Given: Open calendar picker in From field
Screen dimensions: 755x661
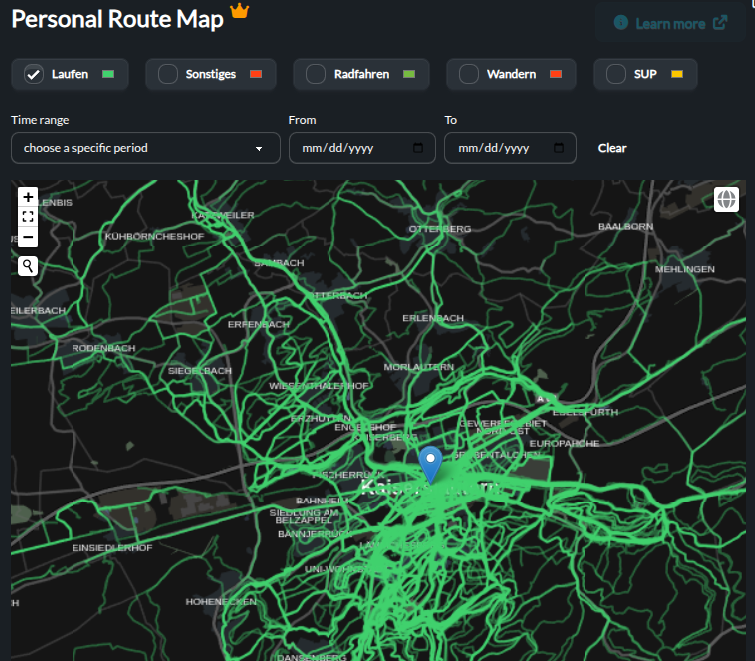Looking at the screenshot, I should pos(417,148).
